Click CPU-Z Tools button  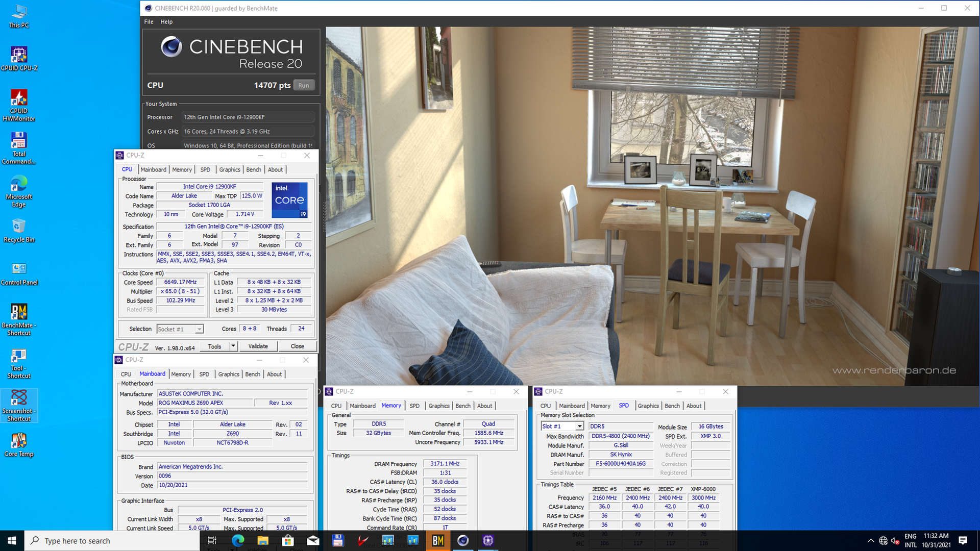[x=214, y=346]
